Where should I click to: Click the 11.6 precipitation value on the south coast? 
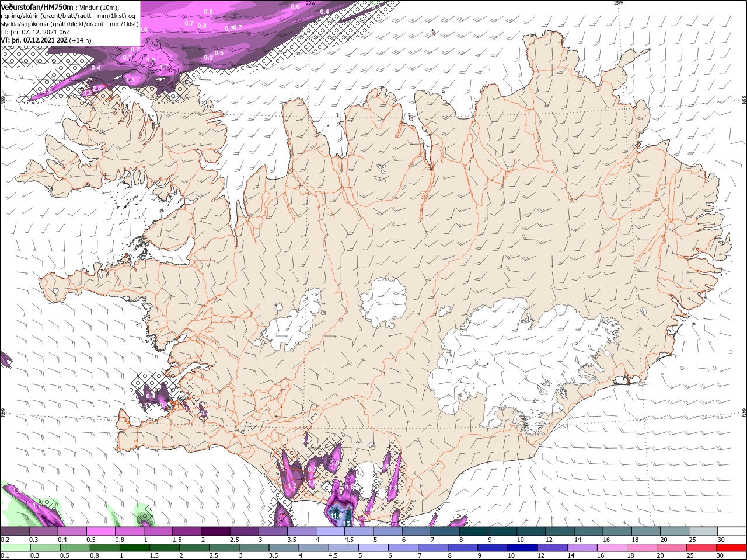tap(337, 516)
